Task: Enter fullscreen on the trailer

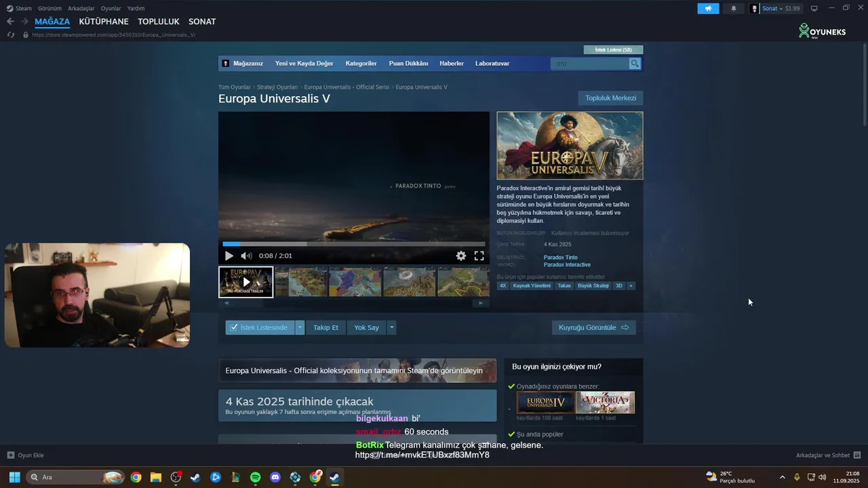Action: [x=479, y=256]
